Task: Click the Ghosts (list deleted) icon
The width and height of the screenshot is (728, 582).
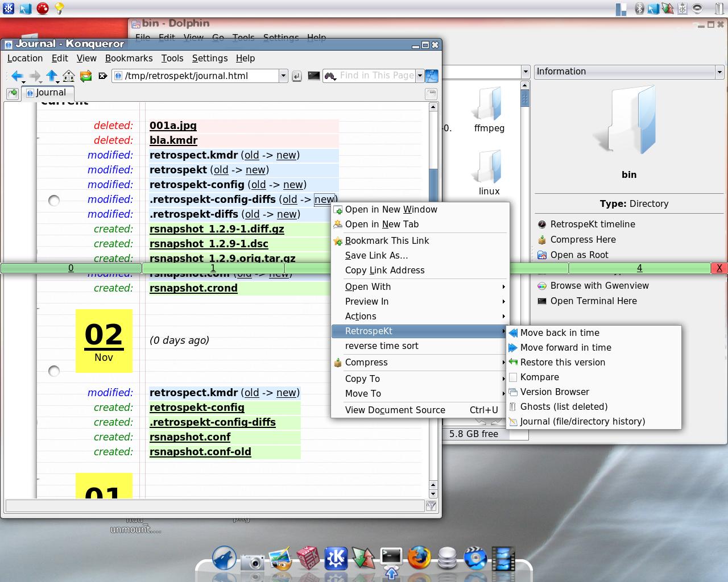Action: (513, 407)
